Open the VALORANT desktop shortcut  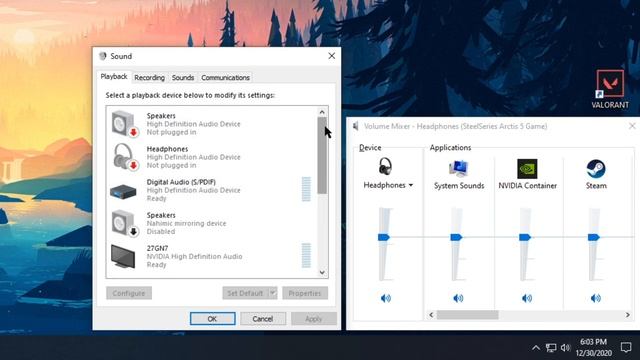pyautogui.click(x=610, y=89)
